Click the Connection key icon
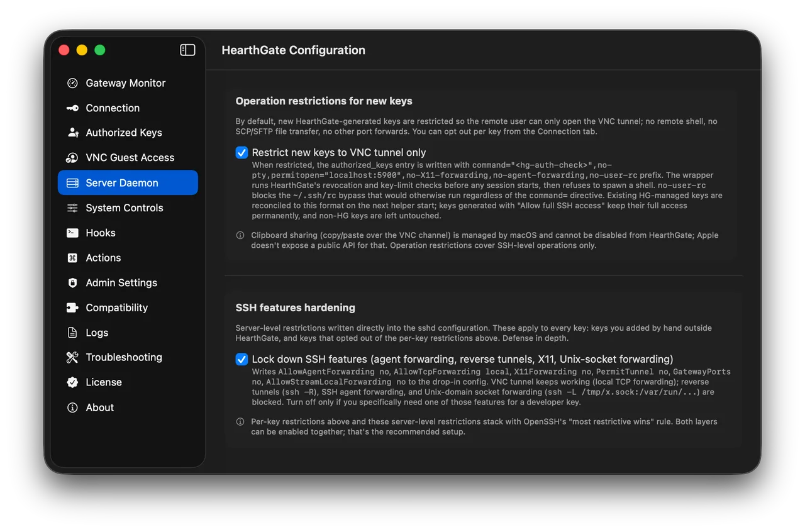Viewport: 805px width, 532px height. [72, 108]
